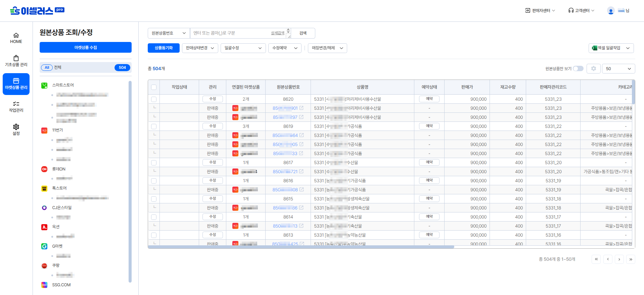The image size is (644, 295).
Task: Open 기초상품 관리 sidebar menu
Action: 16,61
